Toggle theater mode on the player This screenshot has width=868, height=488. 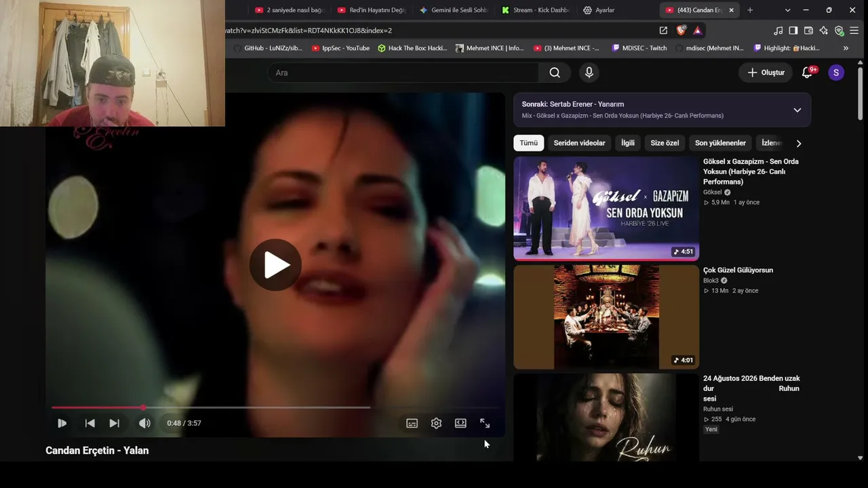(460, 423)
